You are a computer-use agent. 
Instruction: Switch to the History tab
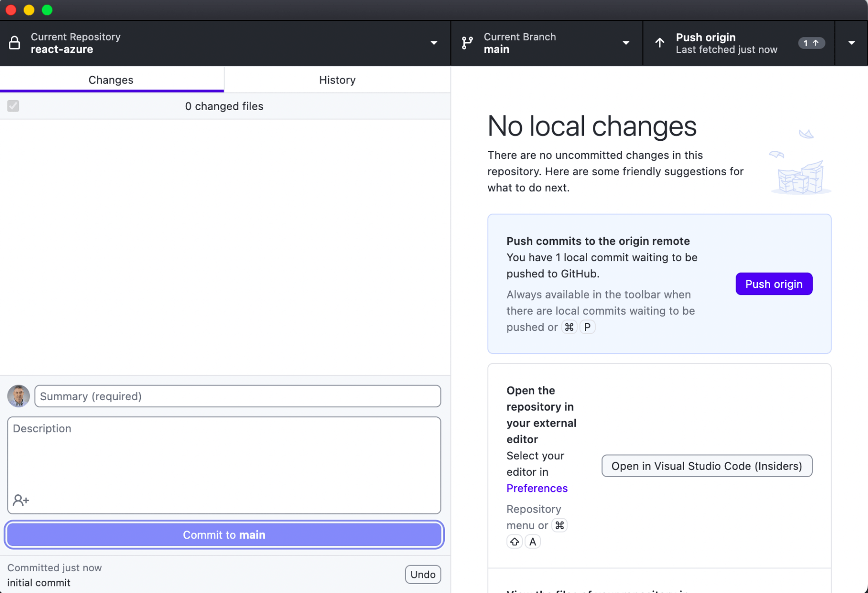coord(337,80)
